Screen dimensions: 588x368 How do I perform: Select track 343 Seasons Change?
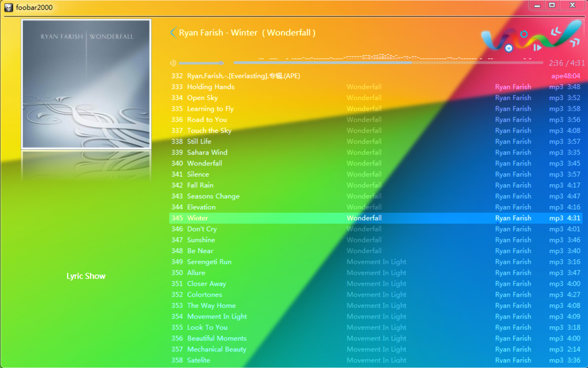(x=376, y=196)
